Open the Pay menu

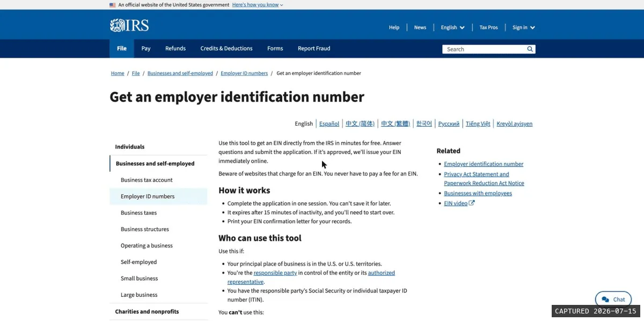146,48
